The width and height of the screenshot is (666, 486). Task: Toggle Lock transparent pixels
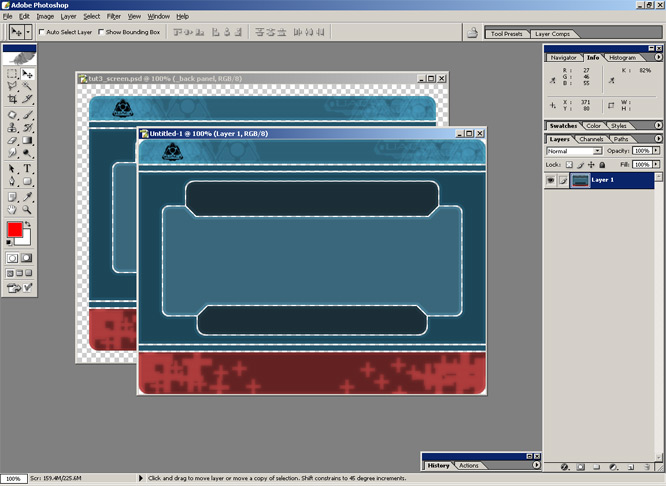[569, 165]
